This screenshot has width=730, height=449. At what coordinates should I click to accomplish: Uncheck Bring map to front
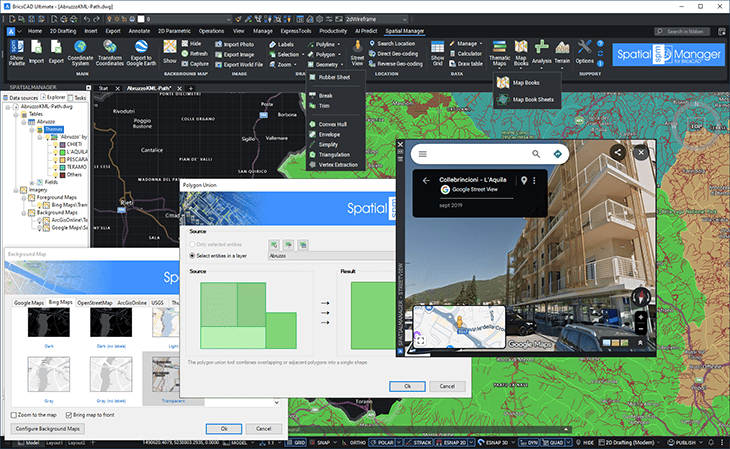click(70, 413)
